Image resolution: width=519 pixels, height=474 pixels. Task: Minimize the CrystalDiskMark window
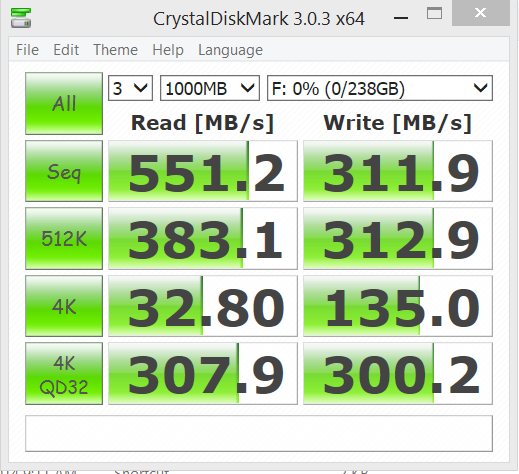coord(401,17)
